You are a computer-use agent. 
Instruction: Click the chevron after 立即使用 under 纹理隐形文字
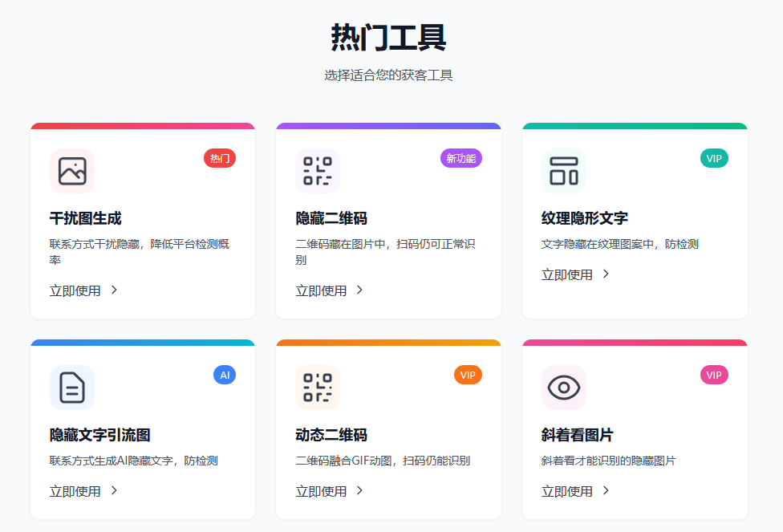(606, 274)
